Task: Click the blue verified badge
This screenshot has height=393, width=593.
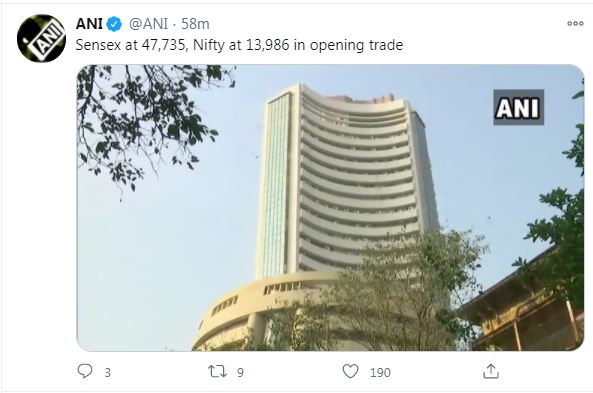Action: click(x=114, y=24)
